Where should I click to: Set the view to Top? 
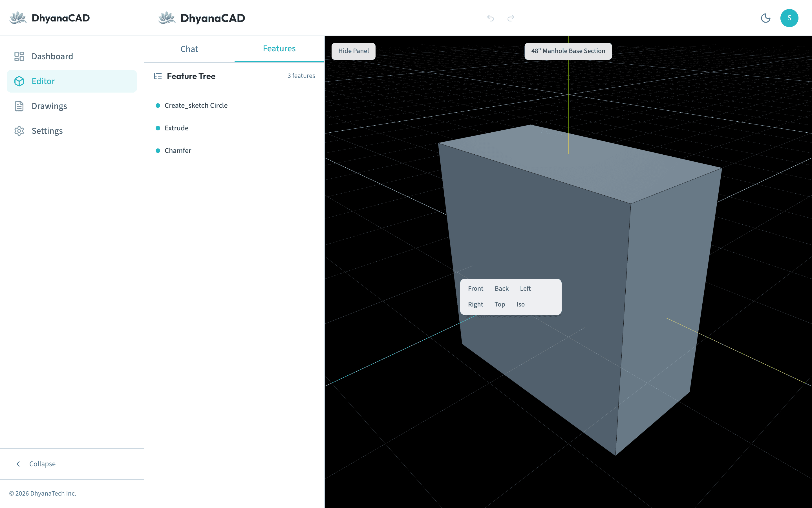(x=500, y=305)
